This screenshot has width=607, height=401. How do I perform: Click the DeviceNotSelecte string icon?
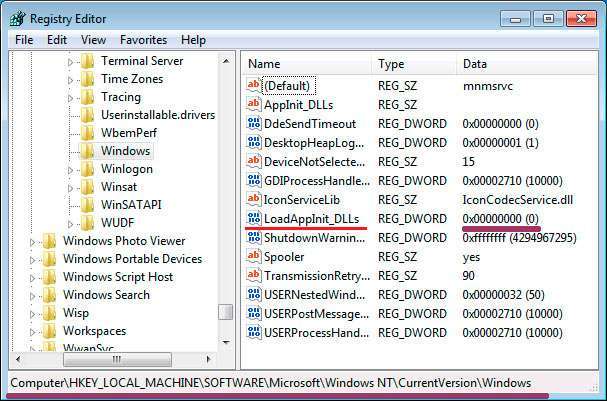click(x=254, y=161)
